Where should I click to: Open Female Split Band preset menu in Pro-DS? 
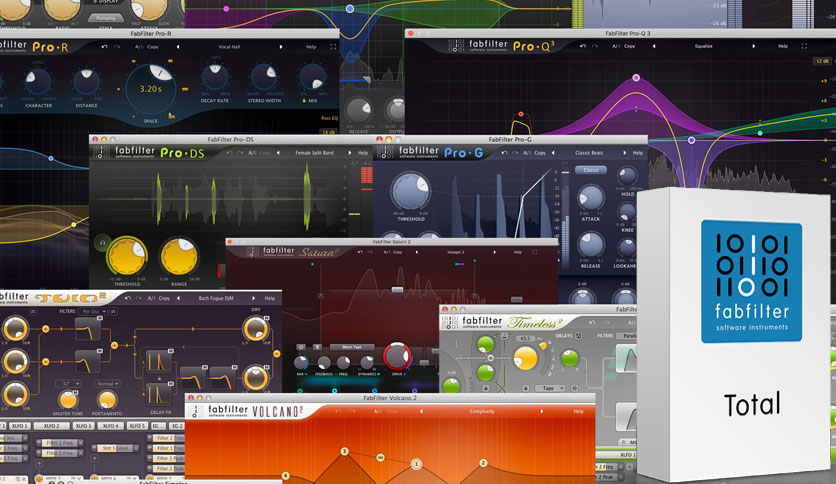314,153
